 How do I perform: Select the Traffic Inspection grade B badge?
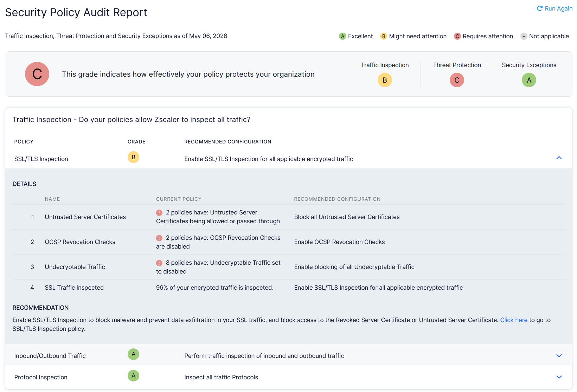point(385,80)
